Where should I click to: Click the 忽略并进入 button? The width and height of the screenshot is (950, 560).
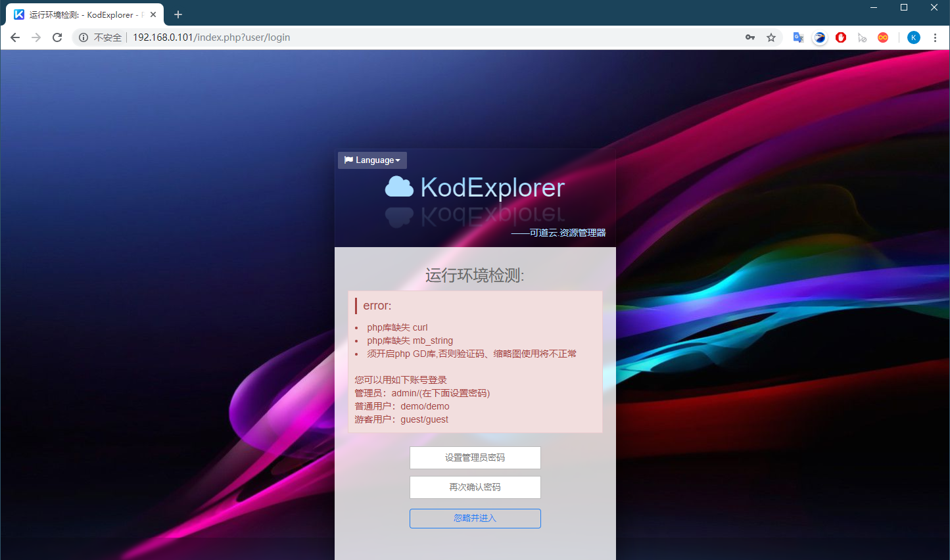tap(475, 519)
